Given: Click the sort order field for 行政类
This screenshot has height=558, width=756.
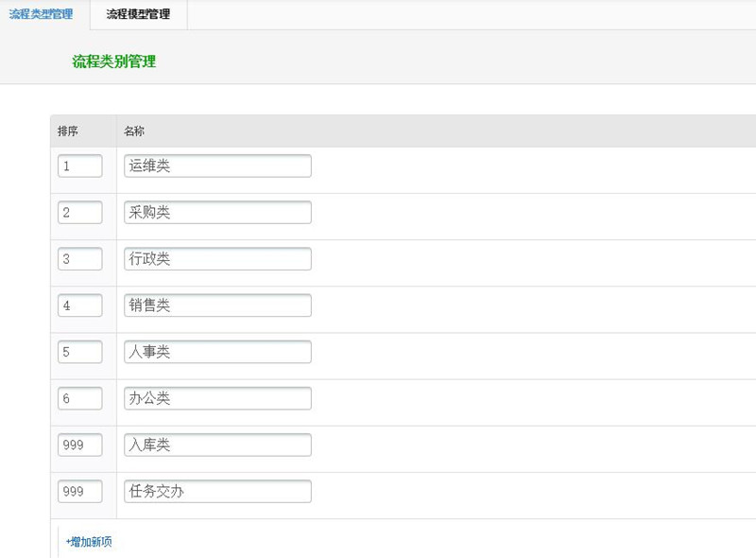Looking at the screenshot, I should 80,258.
